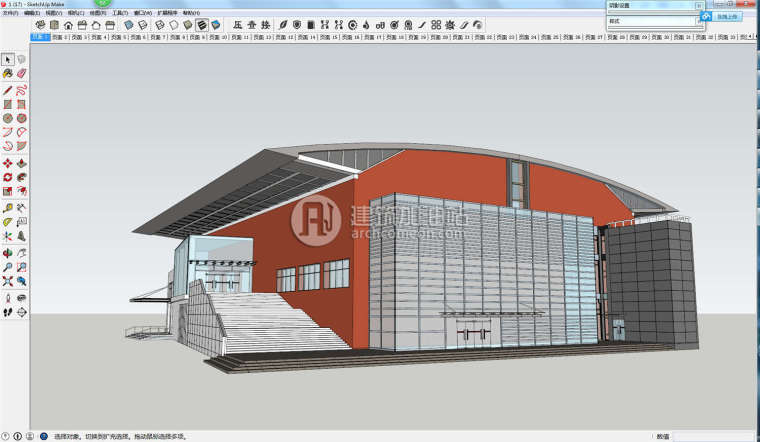The image size is (760, 442).
Task: Enable Shaded With Textures style
Action: (202, 24)
